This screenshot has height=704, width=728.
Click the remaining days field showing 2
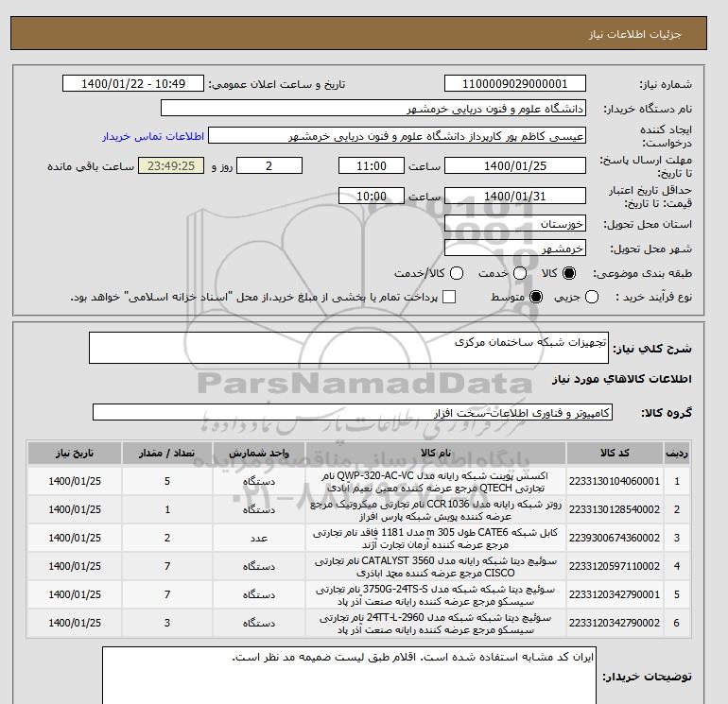(269, 165)
